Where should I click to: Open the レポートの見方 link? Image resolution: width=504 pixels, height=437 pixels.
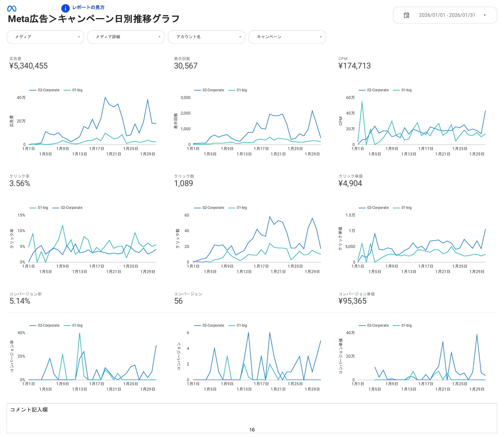pos(88,7)
